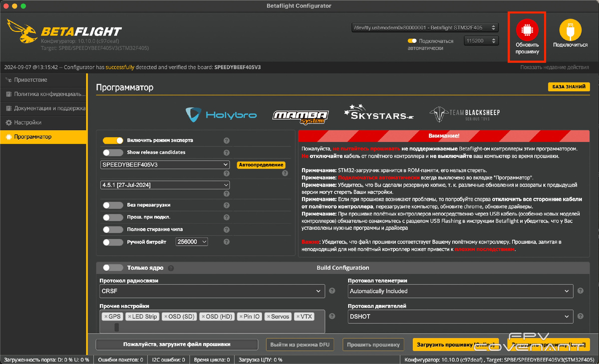Click help icon beside Протокол двигателей dropdown
Image resolution: width=599 pixels, height=364 pixels.
click(x=580, y=316)
